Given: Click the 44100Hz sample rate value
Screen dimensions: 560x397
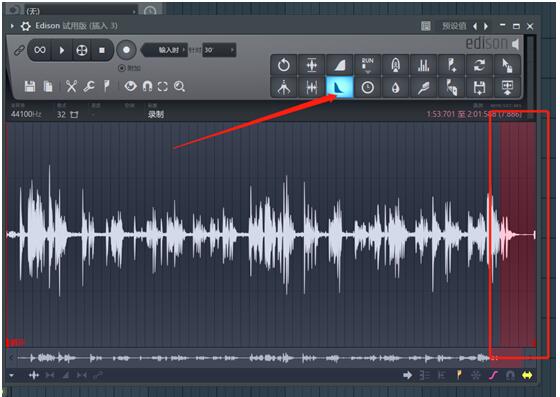Looking at the screenshot, I should click(26, 114).
